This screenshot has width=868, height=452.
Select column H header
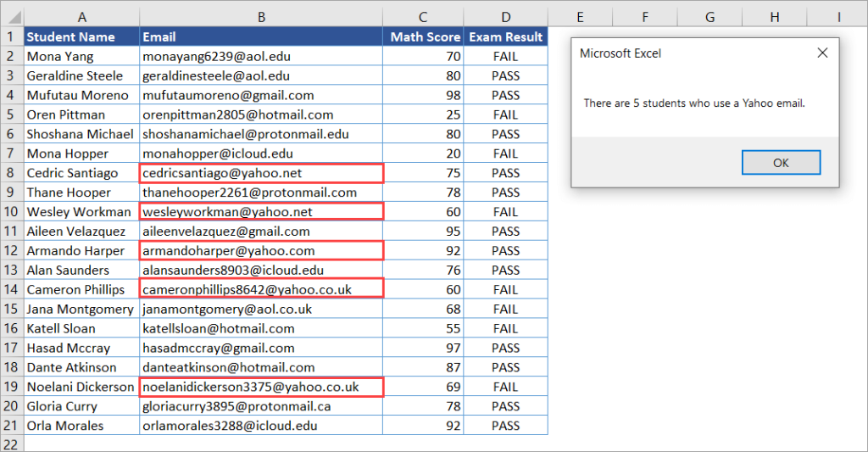774,18
